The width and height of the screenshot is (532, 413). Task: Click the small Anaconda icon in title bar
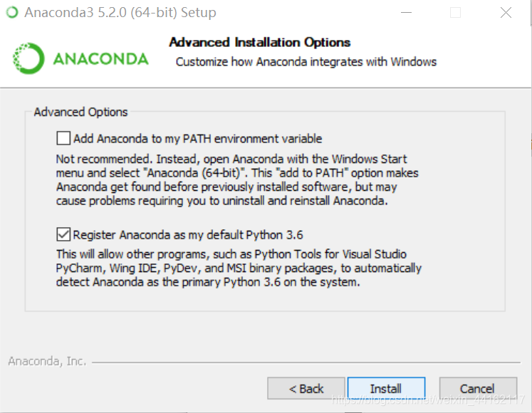(x=11, y=13)
